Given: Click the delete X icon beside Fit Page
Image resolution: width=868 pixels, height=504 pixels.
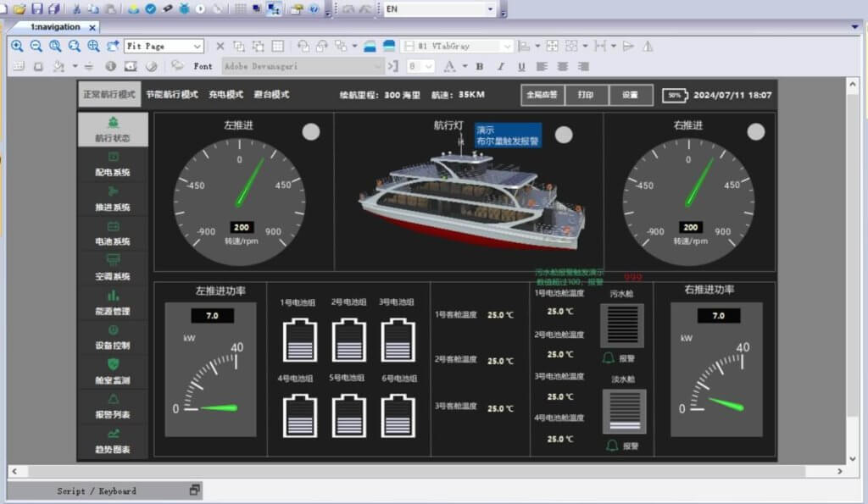Looking at the screenshot, I should 220,46.
